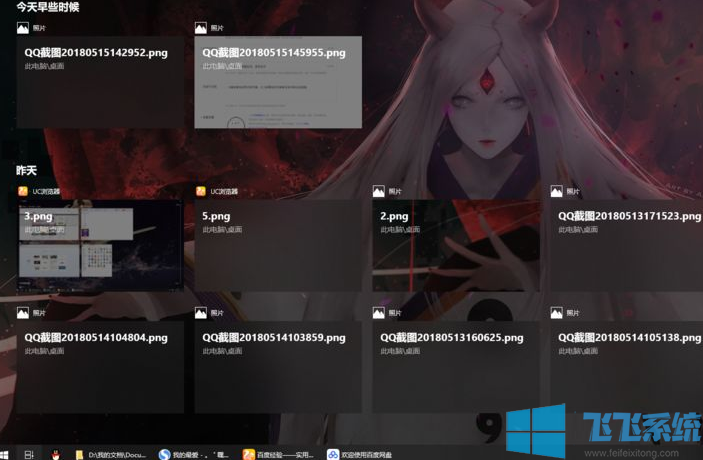Open the QQ截图20180513171523.png card
The width and height of the screenshot is (703, 460).
click(x=627, y=246)
